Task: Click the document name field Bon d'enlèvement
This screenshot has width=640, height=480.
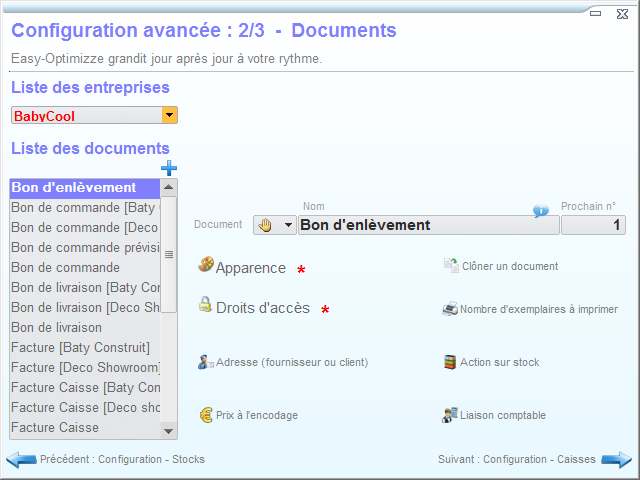Action: pos(428,225)
